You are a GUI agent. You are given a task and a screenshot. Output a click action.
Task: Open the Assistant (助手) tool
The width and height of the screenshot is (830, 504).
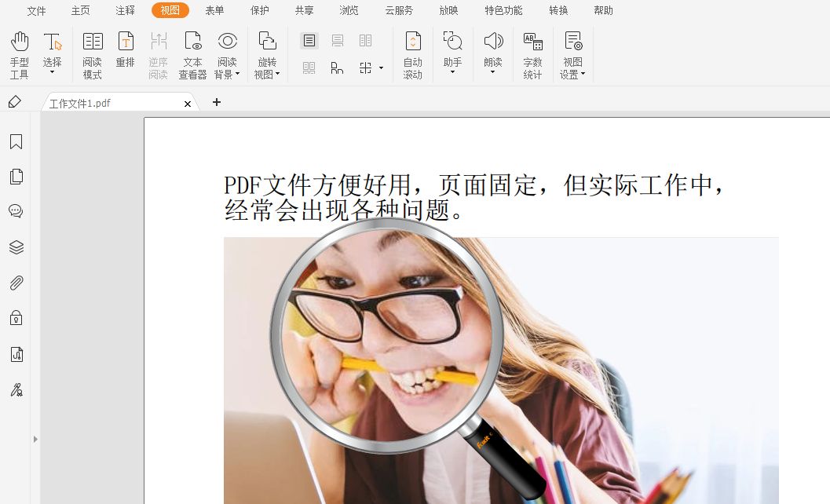452,53
